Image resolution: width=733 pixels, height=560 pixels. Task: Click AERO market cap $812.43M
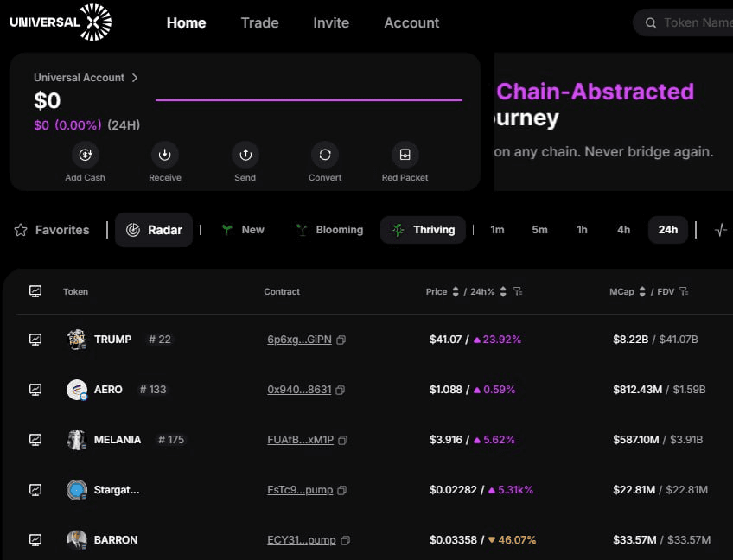pyautogui.click(x=637, y=390)
